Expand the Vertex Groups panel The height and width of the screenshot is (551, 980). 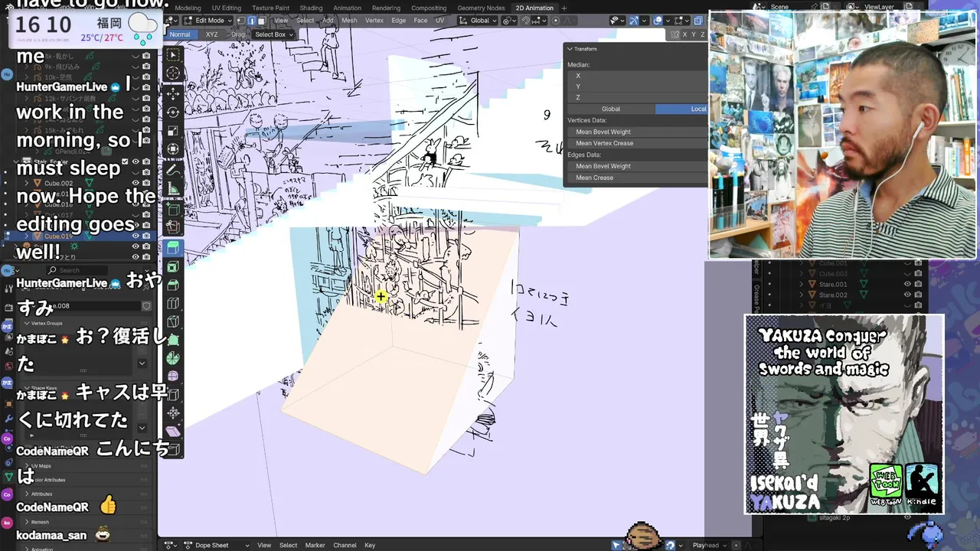[26, 323]
